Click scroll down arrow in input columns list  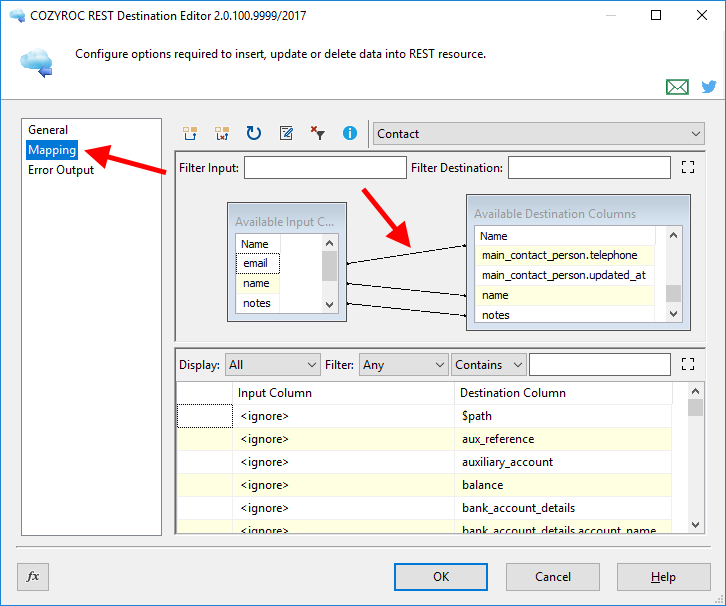329,305
